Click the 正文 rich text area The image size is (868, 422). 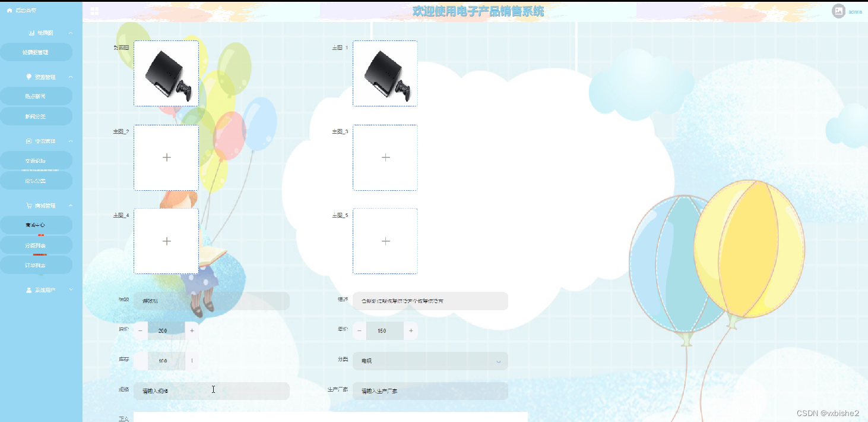point(331,417)
